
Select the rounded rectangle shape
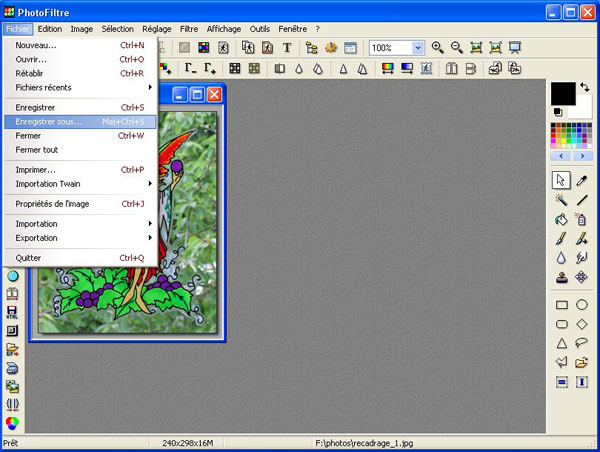[561, 324]
